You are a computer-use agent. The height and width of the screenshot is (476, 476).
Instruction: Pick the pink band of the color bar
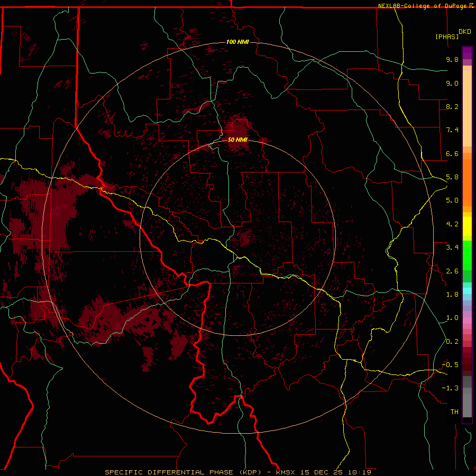(x=467, y=321)
